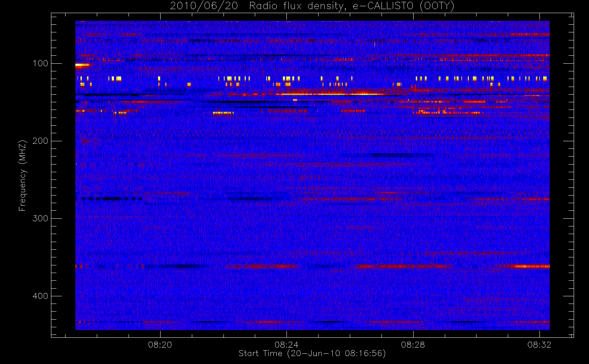
Task: Select the '400' frequency tick label
Action: click(40, 296)
